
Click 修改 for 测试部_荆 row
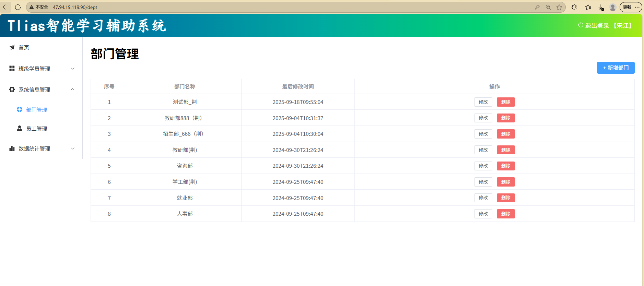click(483, 102)
